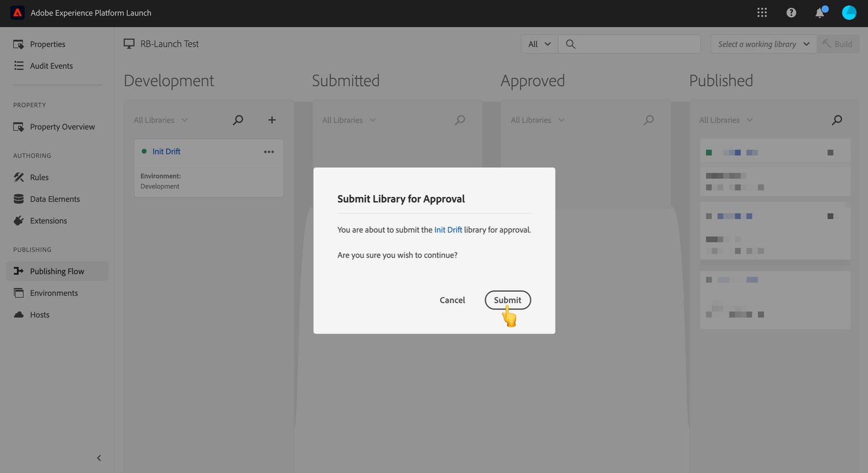The width and height of the screenshot is (868, 473).
Task: Expand Published All Libraries filter
Action: click(725, 120)
